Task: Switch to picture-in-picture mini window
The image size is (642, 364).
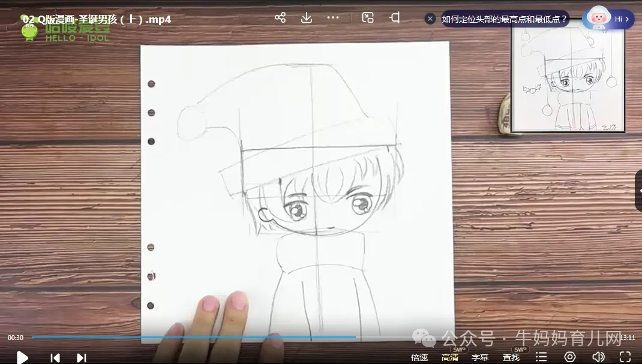Action: click(x=368, y=17)
